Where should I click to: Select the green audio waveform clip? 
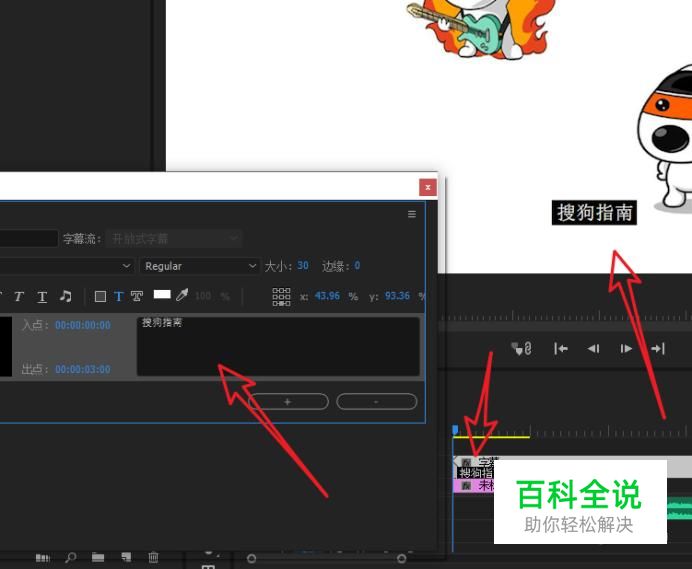click(x=679, y=508)
